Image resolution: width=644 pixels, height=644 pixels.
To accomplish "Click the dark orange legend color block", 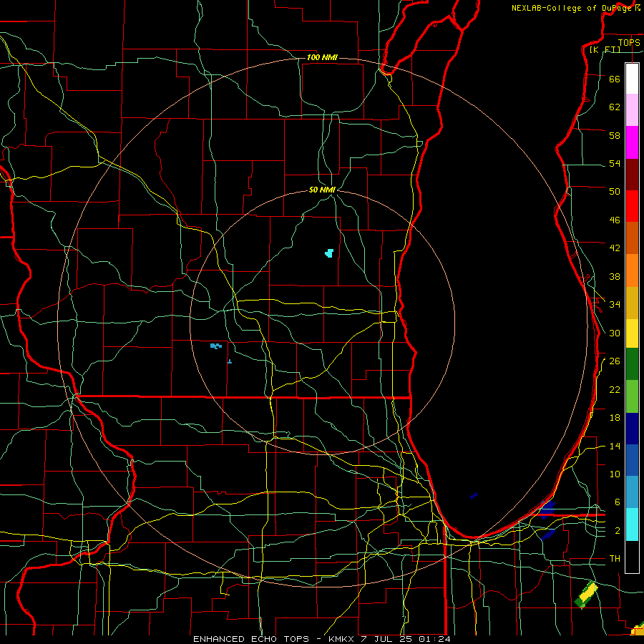I will coord(632,238).
